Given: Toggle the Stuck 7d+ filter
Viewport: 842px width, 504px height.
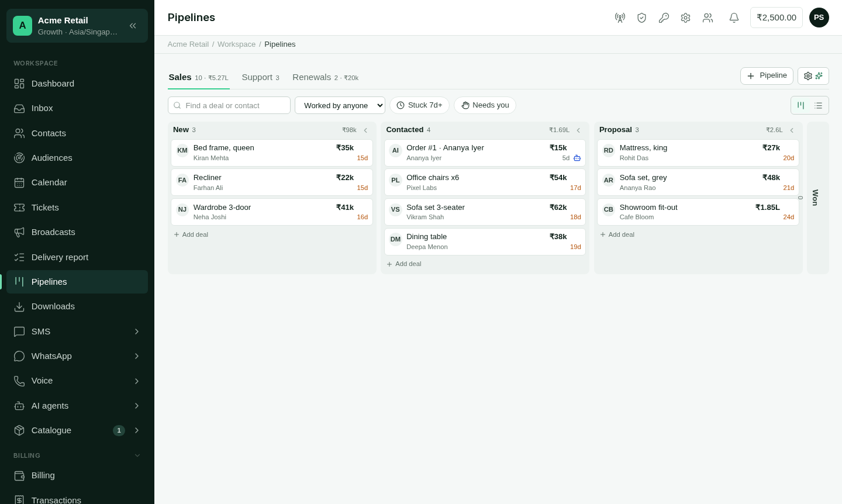Looking at the screenshot, I should [x=419, y=105].
